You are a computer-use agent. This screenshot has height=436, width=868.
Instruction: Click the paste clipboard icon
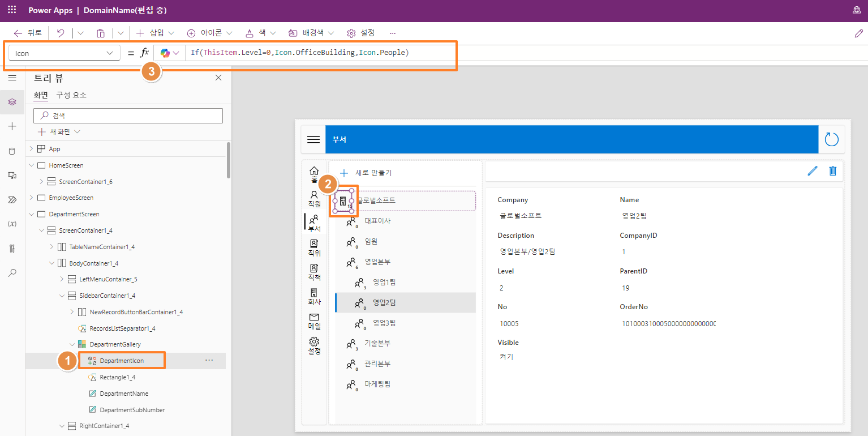(x=101, y=33)
